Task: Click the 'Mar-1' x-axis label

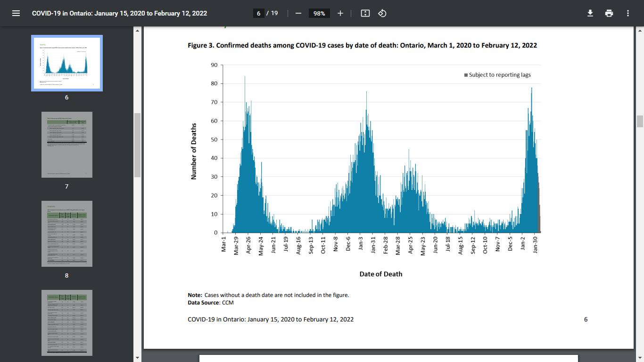Action: click(224, 244)
